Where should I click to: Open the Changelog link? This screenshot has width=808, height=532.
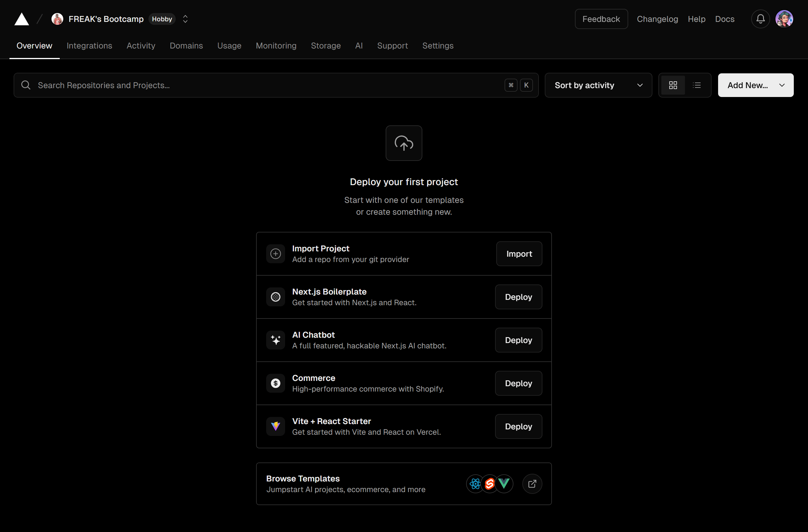pos(657,19)
